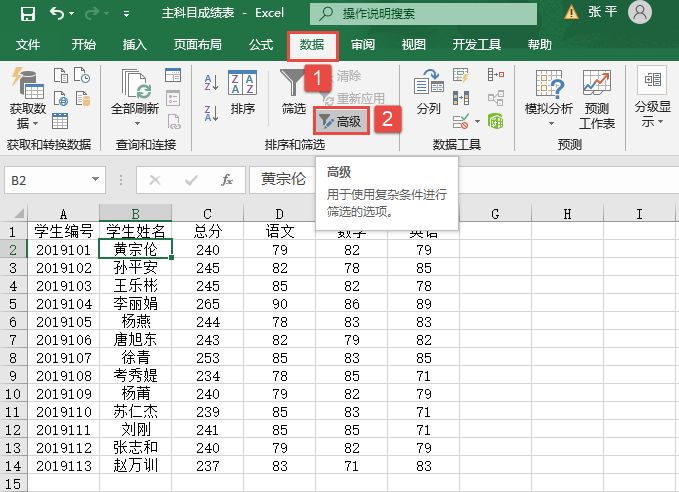Click the From Table/Range icon
Image resolution: width=679 pixels, height=492 pixels.
(x=60, y=121)
